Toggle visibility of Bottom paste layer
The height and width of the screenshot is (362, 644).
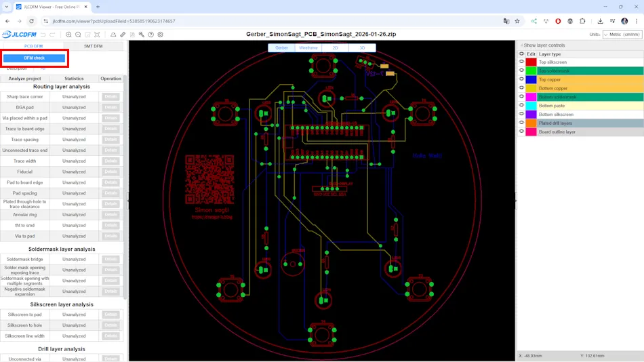point(521,106)
